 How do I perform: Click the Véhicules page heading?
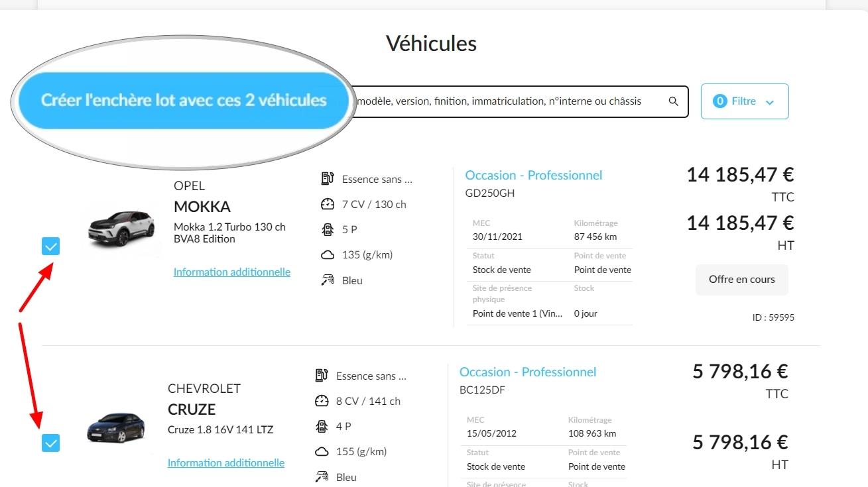[x=432, y=43]
